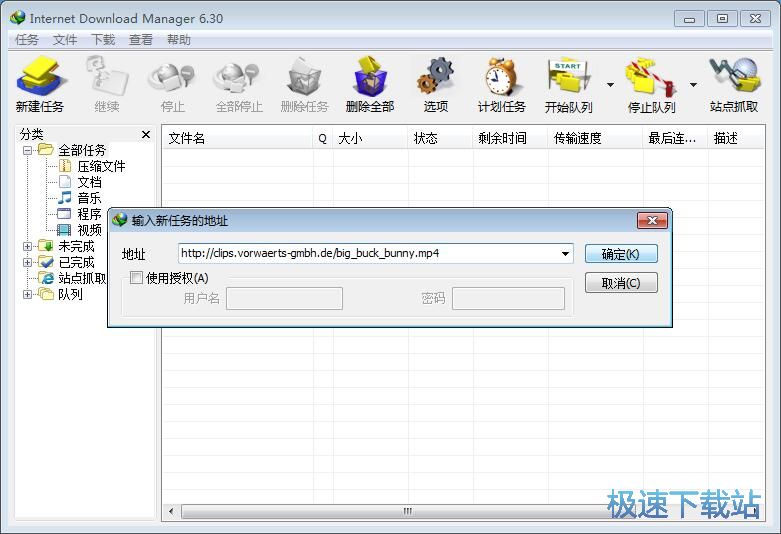Open the 查看 menu
Image resolution: width=781 pixels, height=534 pixels.
click(140, 40)
